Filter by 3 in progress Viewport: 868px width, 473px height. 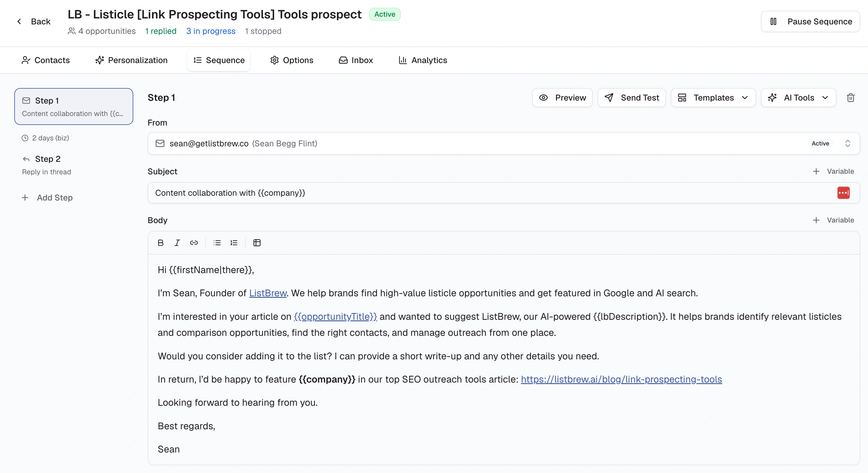(211, 31)
